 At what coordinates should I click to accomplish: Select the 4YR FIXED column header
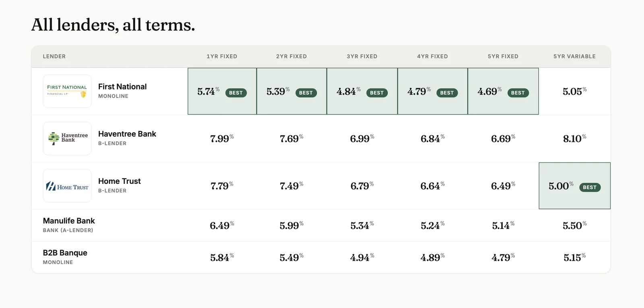coord(432,56)
